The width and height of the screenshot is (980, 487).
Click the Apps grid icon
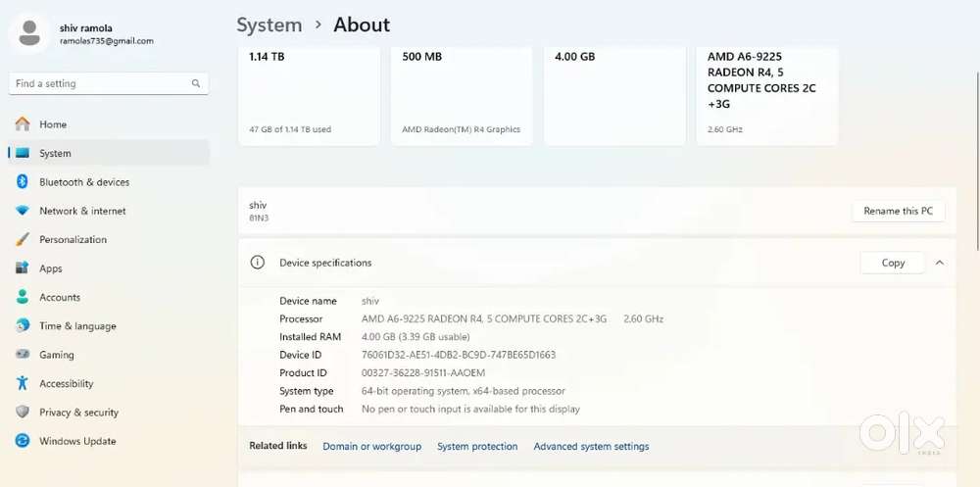tap(23, 268)
